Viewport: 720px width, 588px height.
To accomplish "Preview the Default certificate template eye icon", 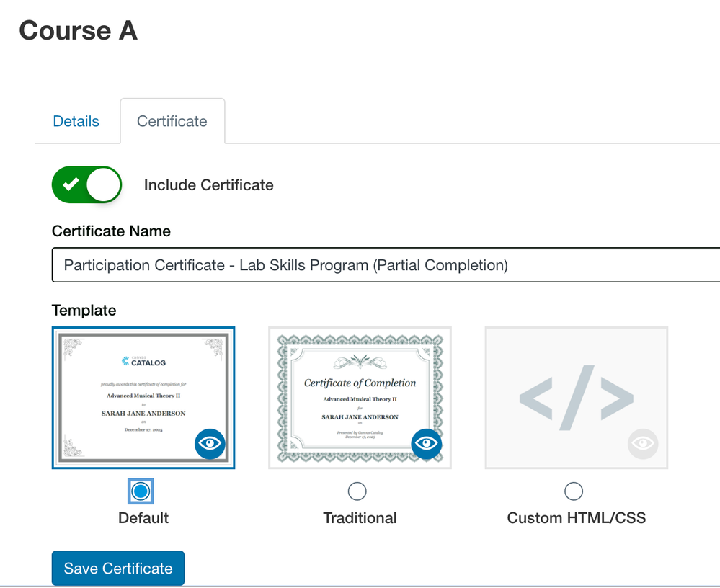I will pyautogui.click(x=210, y=443).
